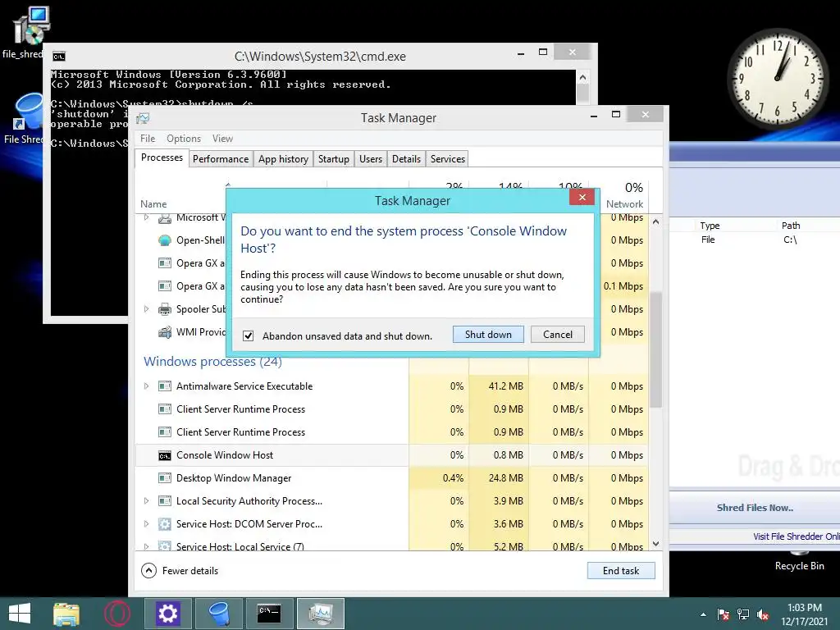Confirm with the Shut down button

(488, 335)
